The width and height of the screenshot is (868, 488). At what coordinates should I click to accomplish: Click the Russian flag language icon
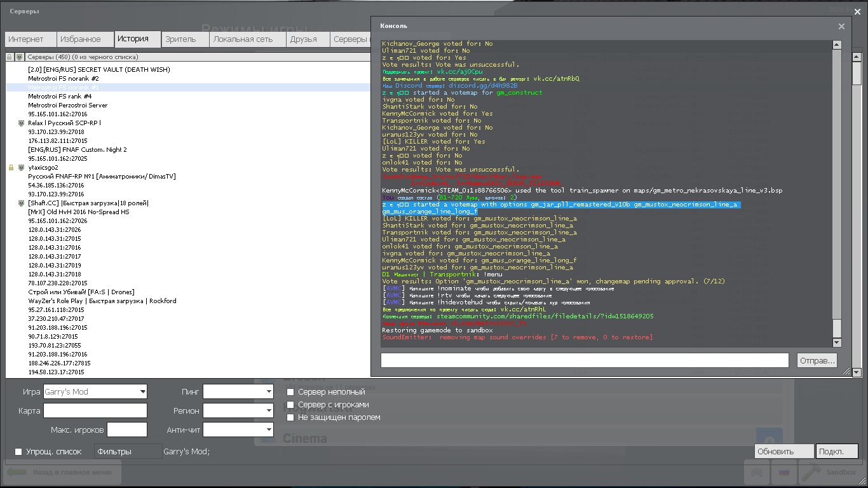click(x=783, y=473)
